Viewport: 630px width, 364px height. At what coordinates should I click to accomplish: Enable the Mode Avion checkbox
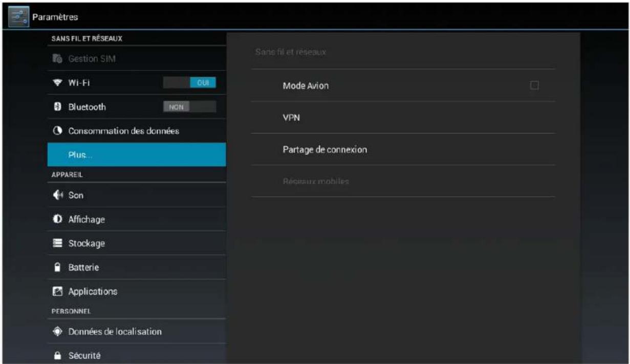(x=534, y=85)
